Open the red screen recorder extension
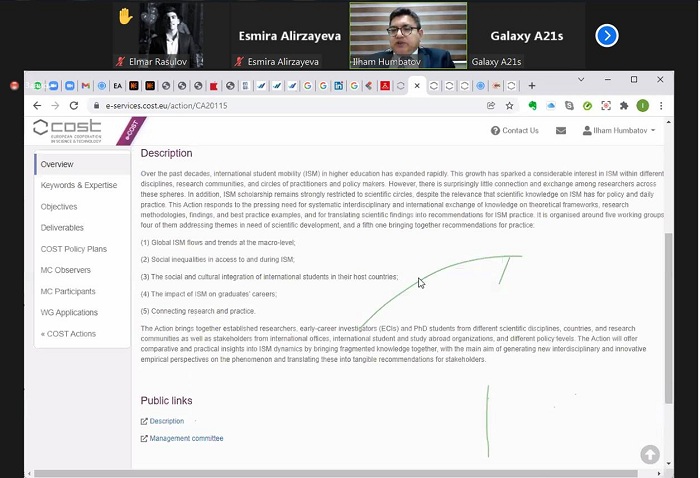 (x=606, y=106)
